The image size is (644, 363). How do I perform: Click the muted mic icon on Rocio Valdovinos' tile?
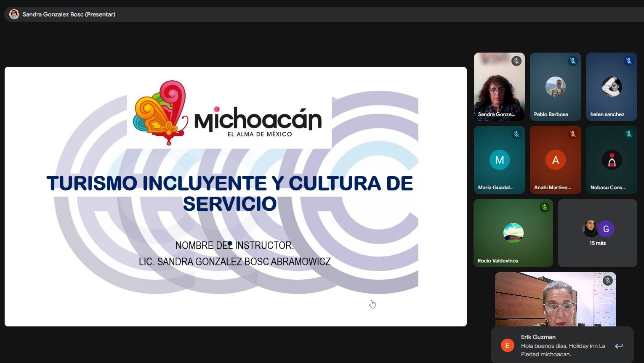pos(544,207)
